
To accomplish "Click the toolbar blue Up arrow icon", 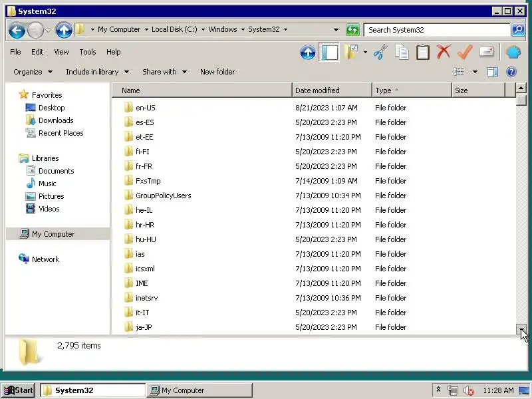I will (308, 53).
